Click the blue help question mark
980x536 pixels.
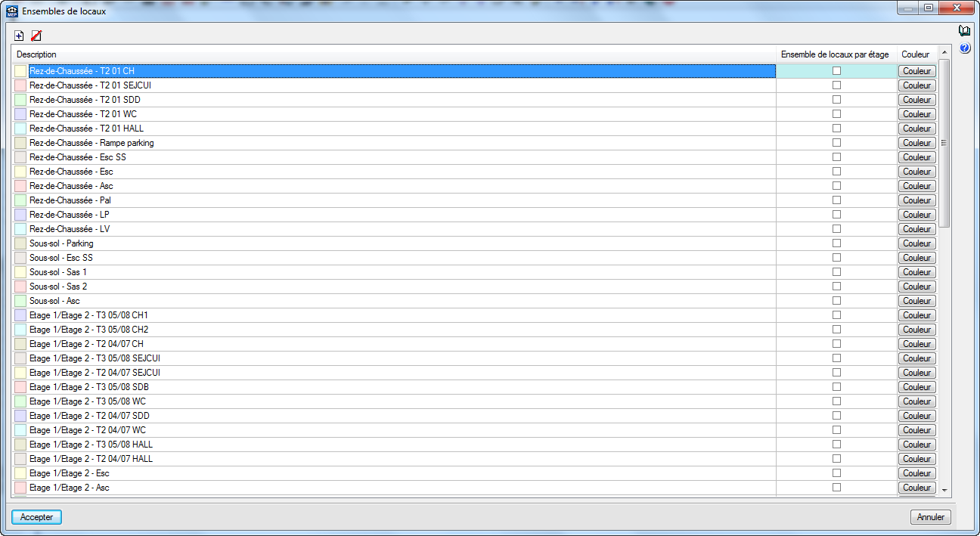pos(964,48)
